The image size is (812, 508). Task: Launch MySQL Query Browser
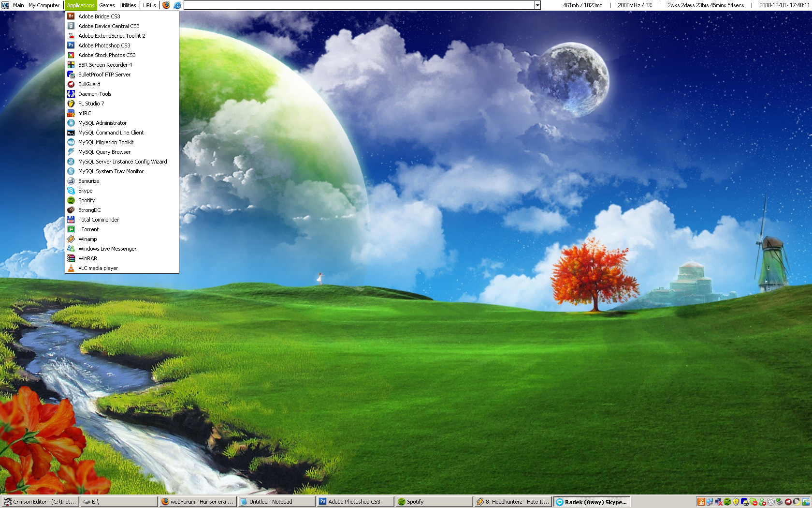pyautogui.click(x=122, y=152)
